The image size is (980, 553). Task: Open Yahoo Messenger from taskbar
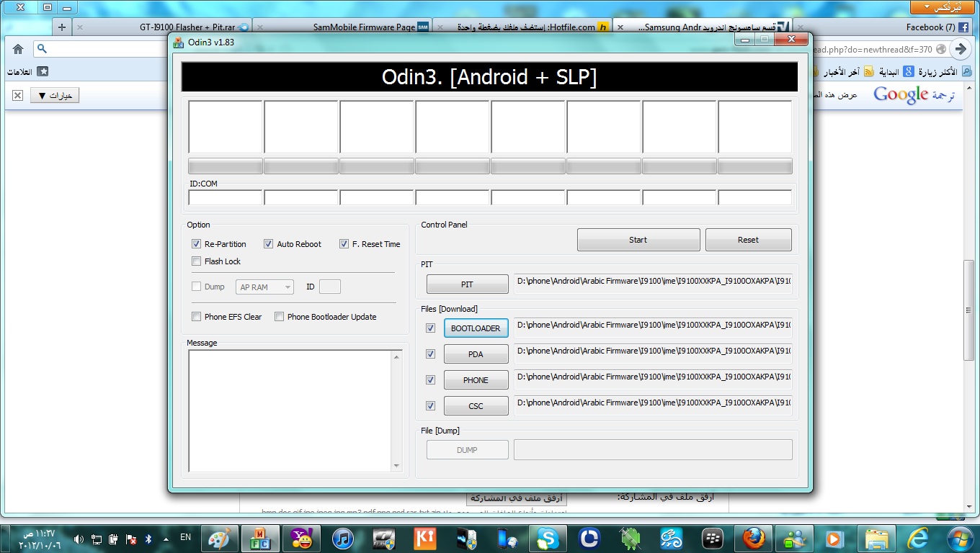(x=301, y=538)
